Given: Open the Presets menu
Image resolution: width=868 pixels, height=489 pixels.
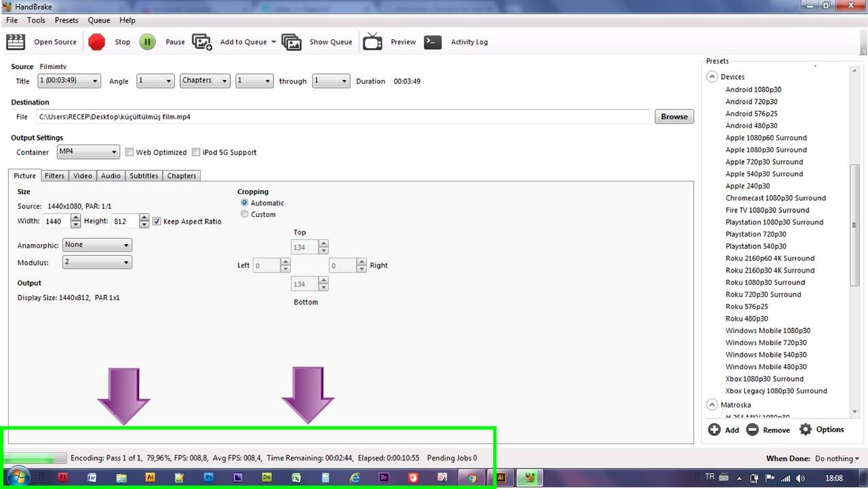Looking at the screenshot, I should tap(66, 20).
